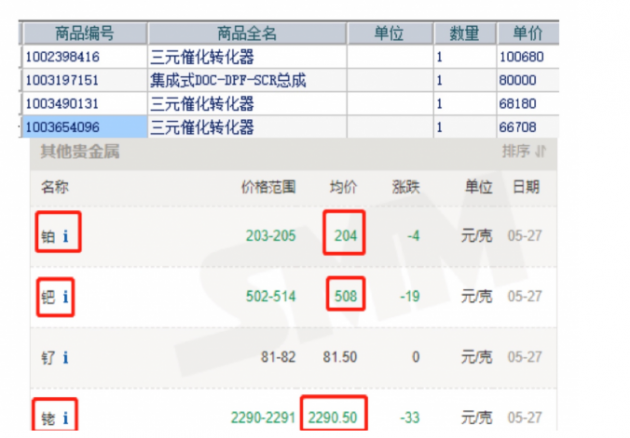Click unit price 100680
Viewport: 630px width, 438px height.
[x=522, y=57]
